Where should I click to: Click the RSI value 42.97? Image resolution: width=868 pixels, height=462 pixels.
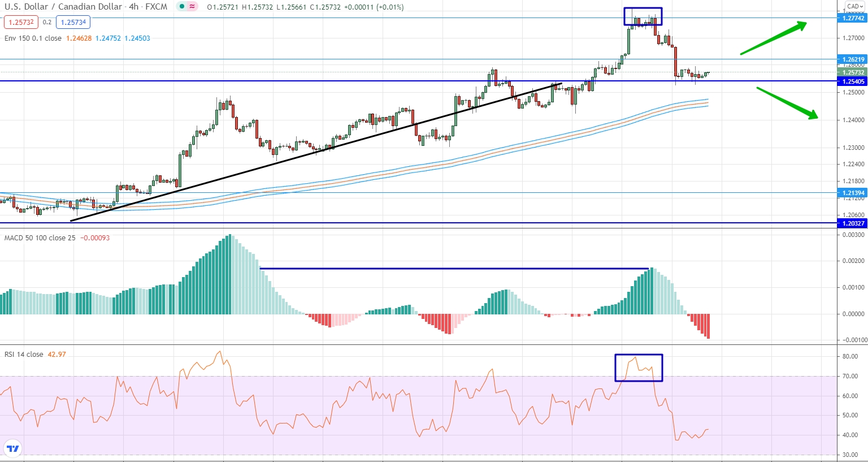coord(57,355)
